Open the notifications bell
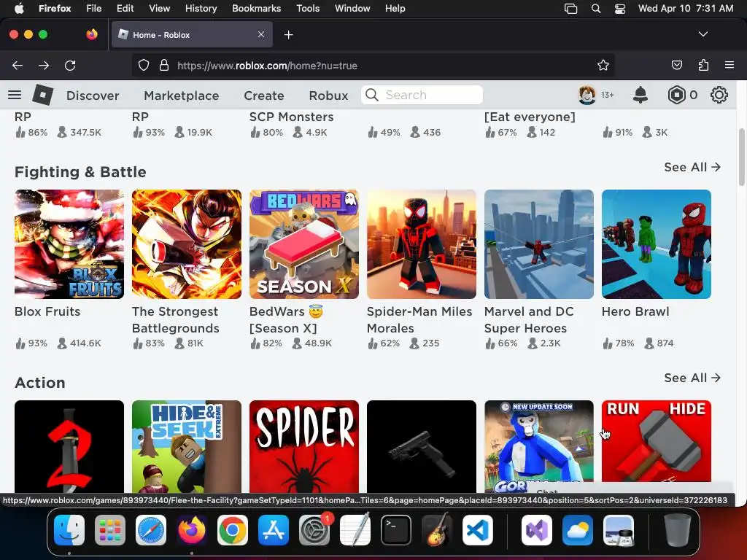The image size is (747, 560). tap(640, 95)
